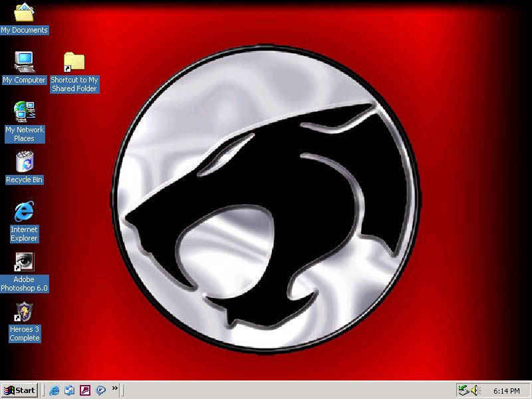The image size is (532, 399).
Task: Click the green-arrow unplug hardware tray icon
Action: tap(464, 390)
